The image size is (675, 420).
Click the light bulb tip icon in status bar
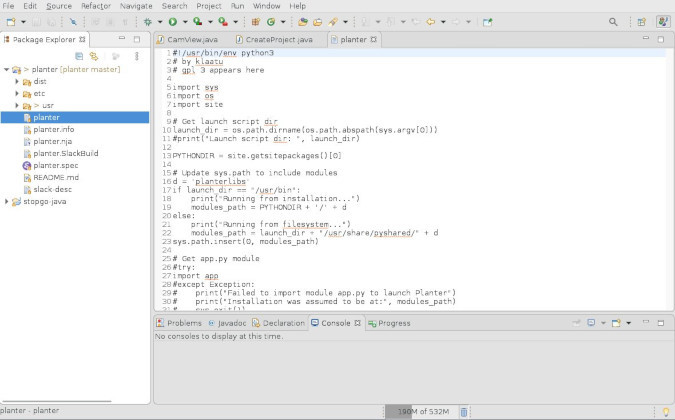click(x=665, y=411)
